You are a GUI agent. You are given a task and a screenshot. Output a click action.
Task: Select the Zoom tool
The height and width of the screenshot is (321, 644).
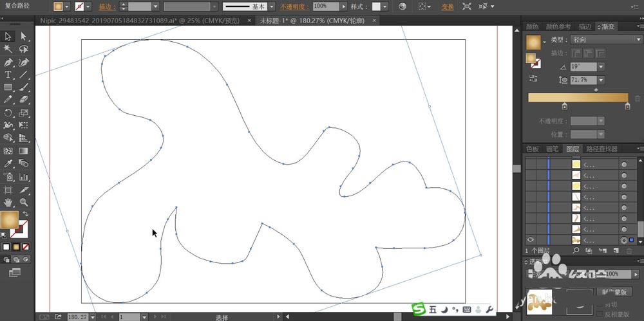click(x=23, y=202)
